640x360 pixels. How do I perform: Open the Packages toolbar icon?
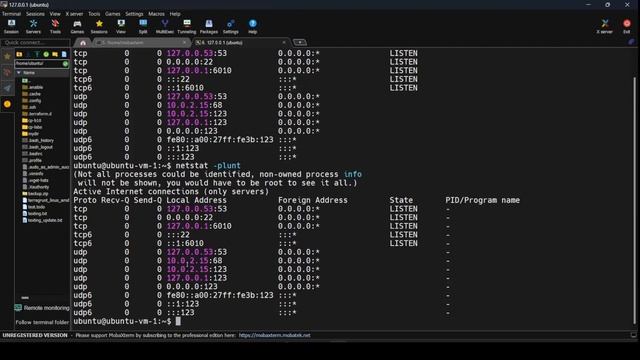209,27
